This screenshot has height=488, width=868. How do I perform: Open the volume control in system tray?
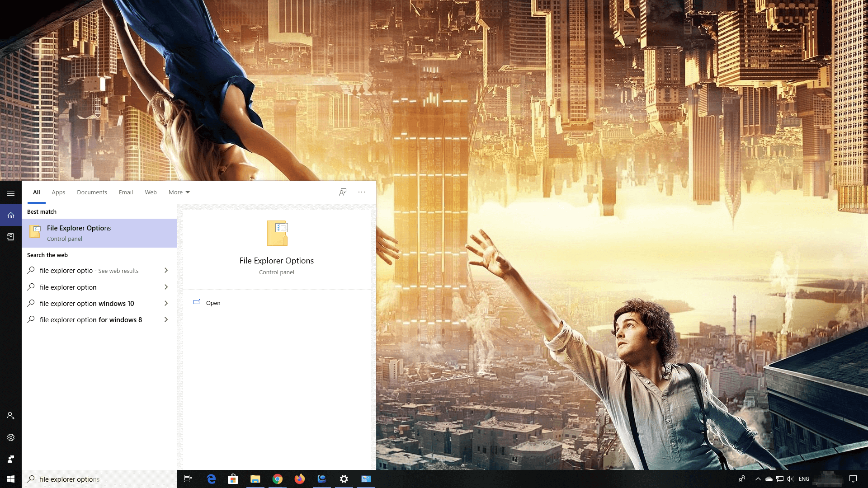click(790, 479)
